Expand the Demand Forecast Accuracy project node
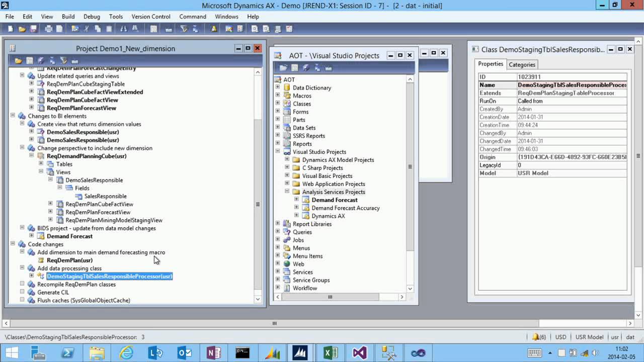The width and height of the screenshot is (644, 362). click(x=296, y=208)
